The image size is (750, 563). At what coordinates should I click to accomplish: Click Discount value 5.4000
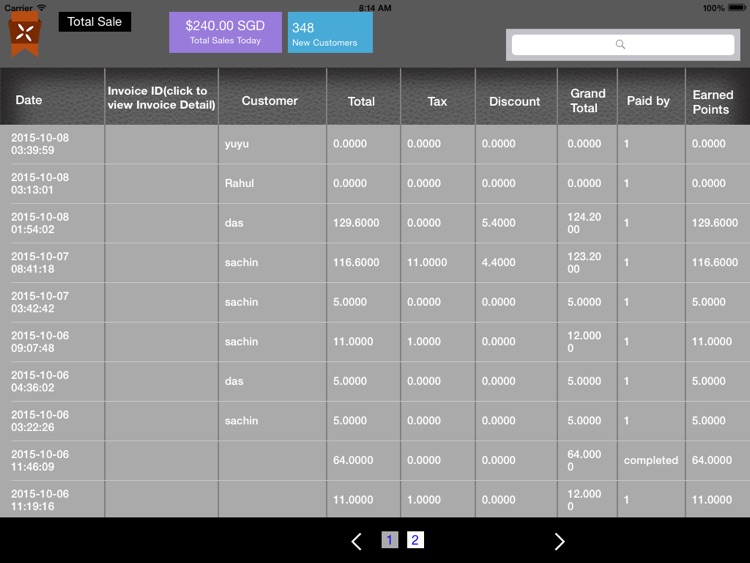[498, 223]
